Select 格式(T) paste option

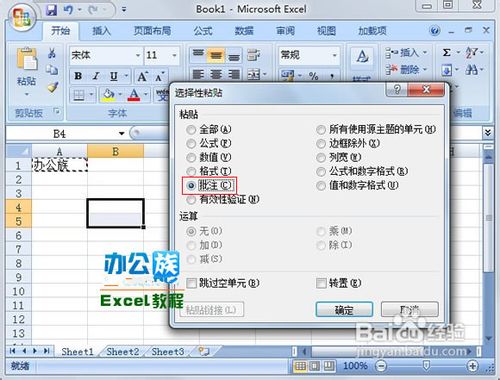[209, 171]
